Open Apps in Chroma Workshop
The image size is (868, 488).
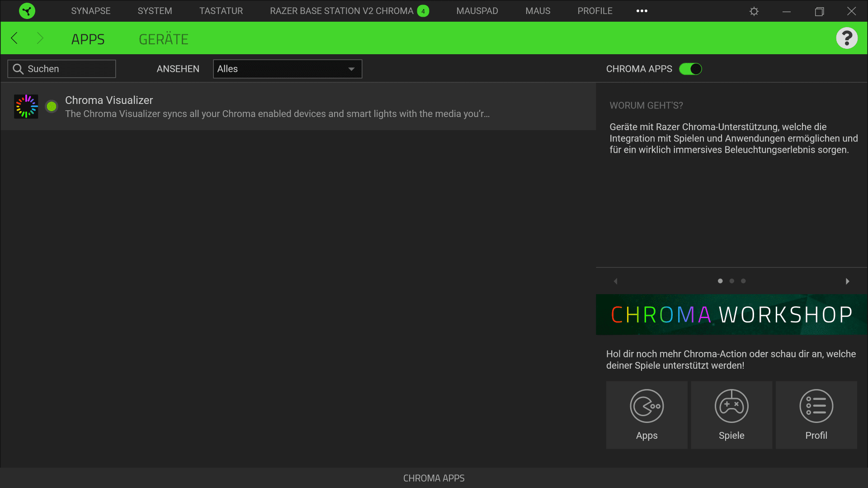[x=646, y=415]
